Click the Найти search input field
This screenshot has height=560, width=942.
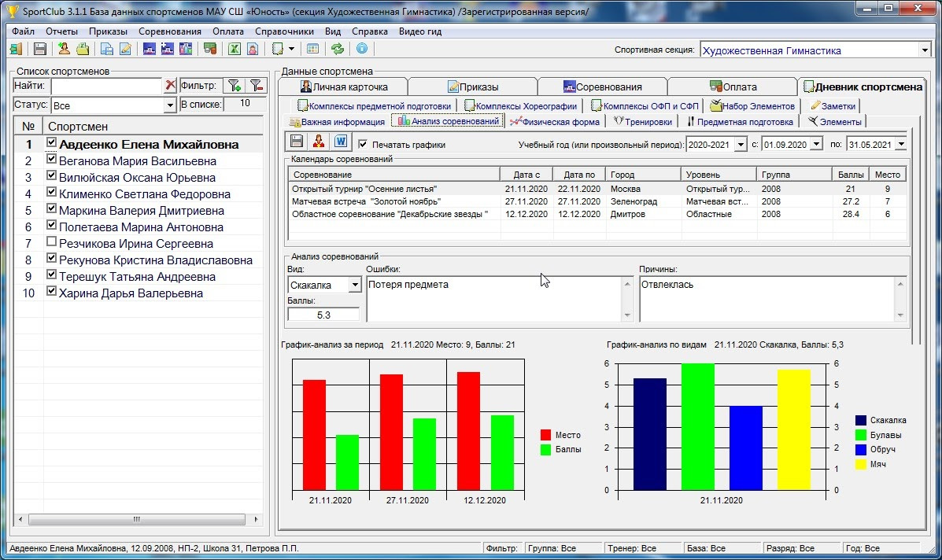click(x=105, y=86)
